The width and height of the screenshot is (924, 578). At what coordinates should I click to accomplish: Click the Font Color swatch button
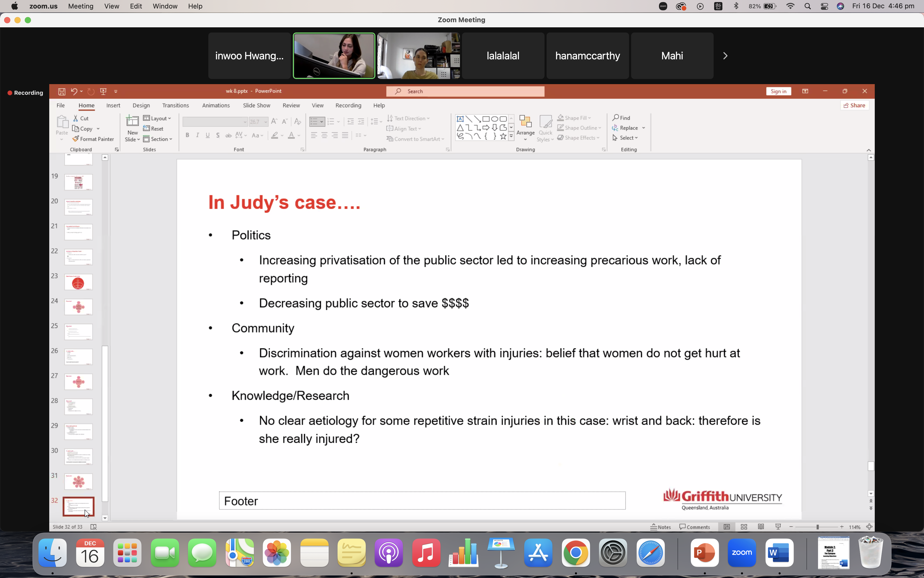click(x=291, y=135)
